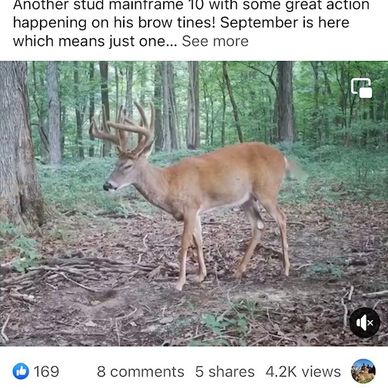Select the caption line mentioning September is here

181,23
